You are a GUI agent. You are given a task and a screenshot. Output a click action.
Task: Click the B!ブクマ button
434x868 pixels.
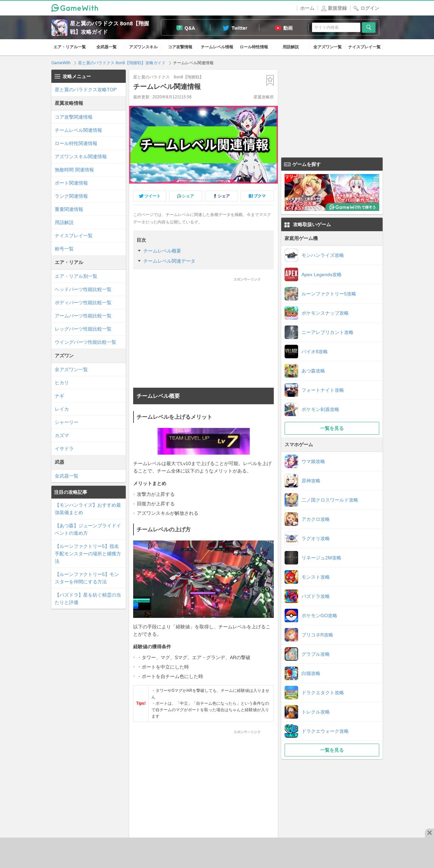click(257, 196)
